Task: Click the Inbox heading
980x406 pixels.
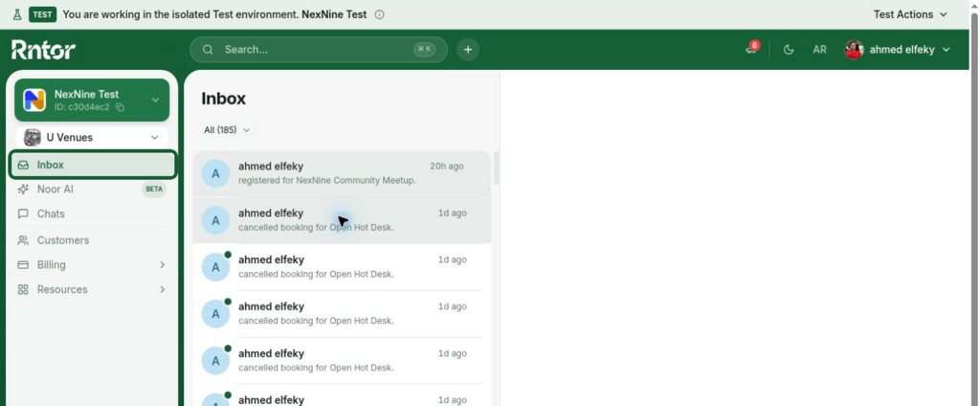Action: (224, 99)
